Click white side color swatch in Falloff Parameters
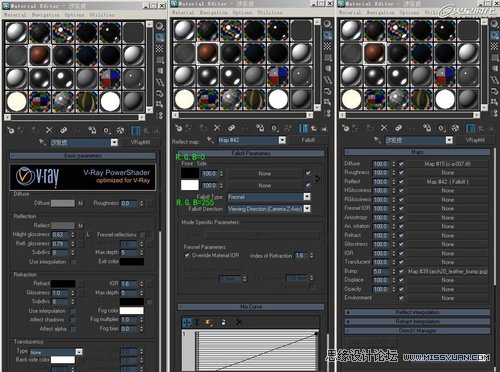 190,185
